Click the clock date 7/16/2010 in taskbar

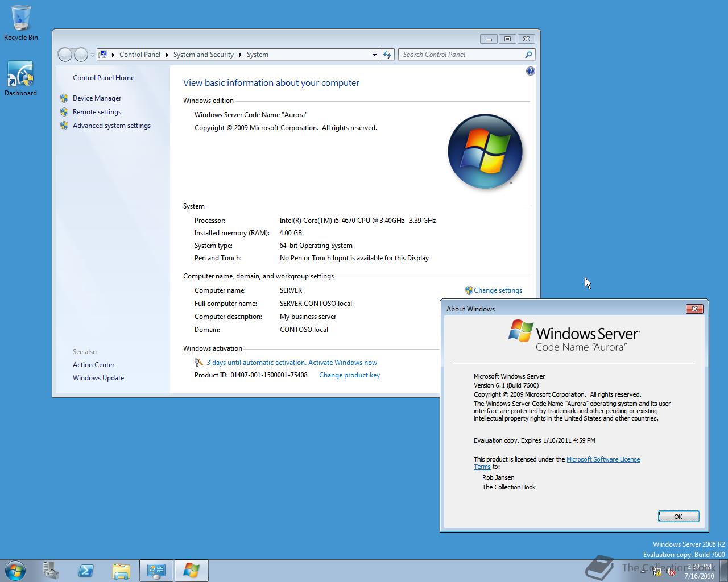tap(699, 576)
